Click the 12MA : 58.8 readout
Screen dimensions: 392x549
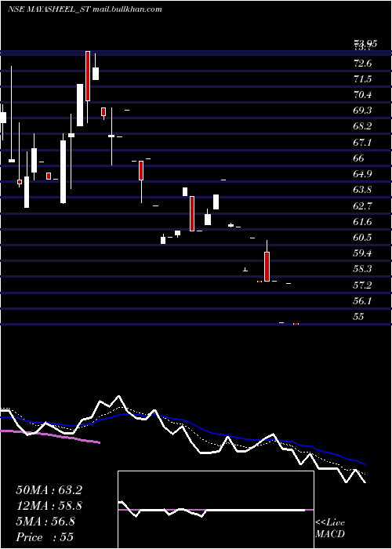point(49,506)
